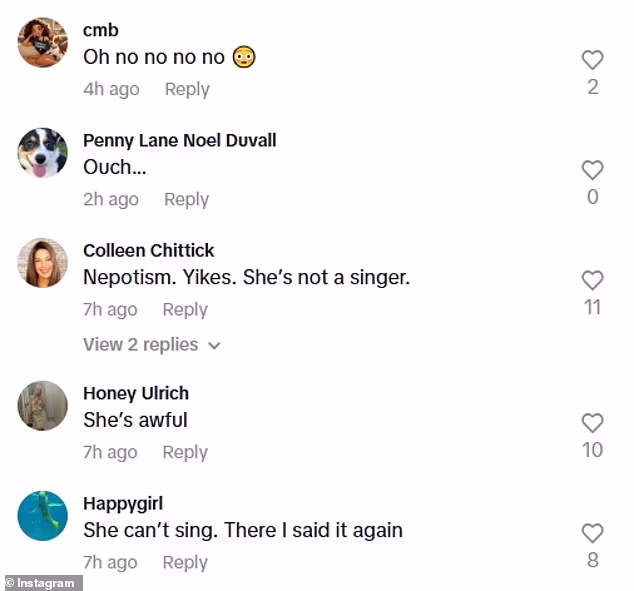Open the Happygirl username link

tap(123, 503)
